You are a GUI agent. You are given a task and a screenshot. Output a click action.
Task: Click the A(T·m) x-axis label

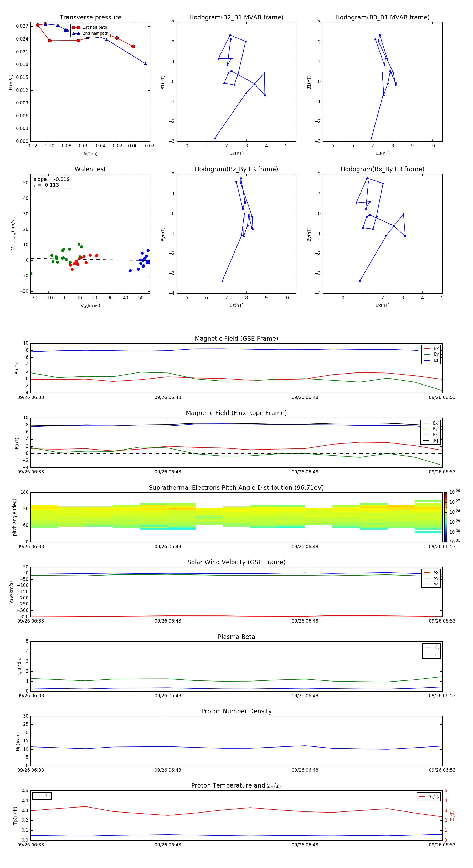90,154
